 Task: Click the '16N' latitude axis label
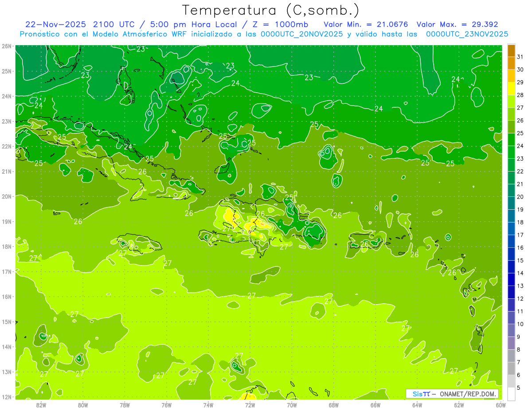7,297
